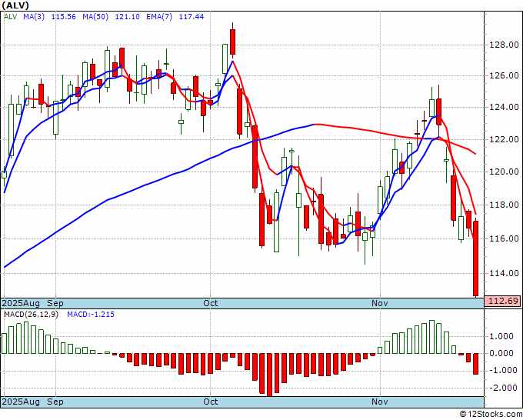Select the MA(50) legend label
Image resolution: width=523 pixels, height=420 pixels.
(95, 16)
